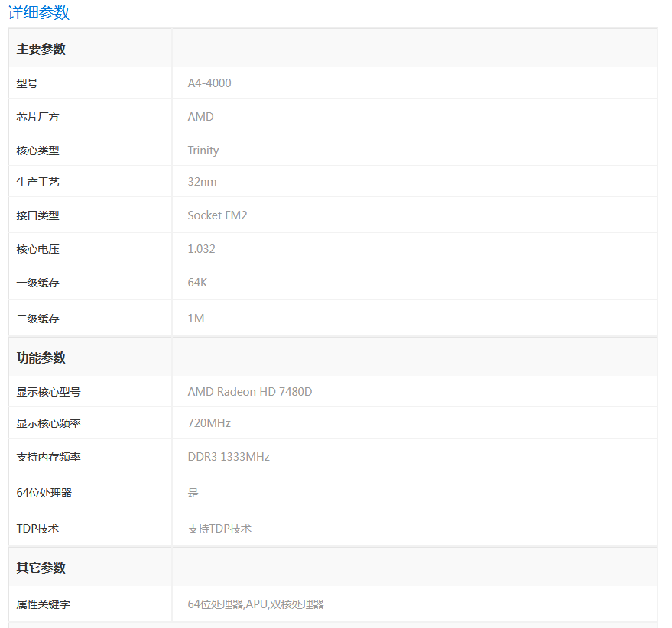Click the 详细参数 page heading
The height and width of the screenshot is (628, 672).
click(x=38, y=12)
